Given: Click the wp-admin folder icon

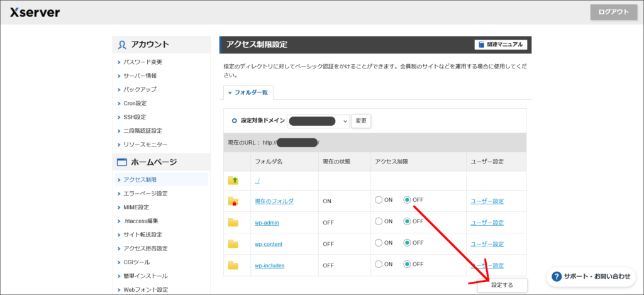Looking at the screenshot, I should tap(233, 222).
